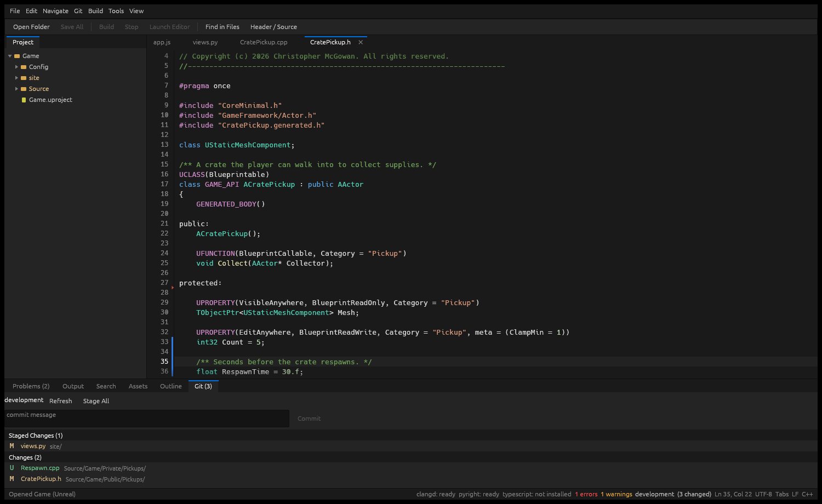Click the red marker beside line 28
This screenshot has height=504, width=822.
coord(173,287)
